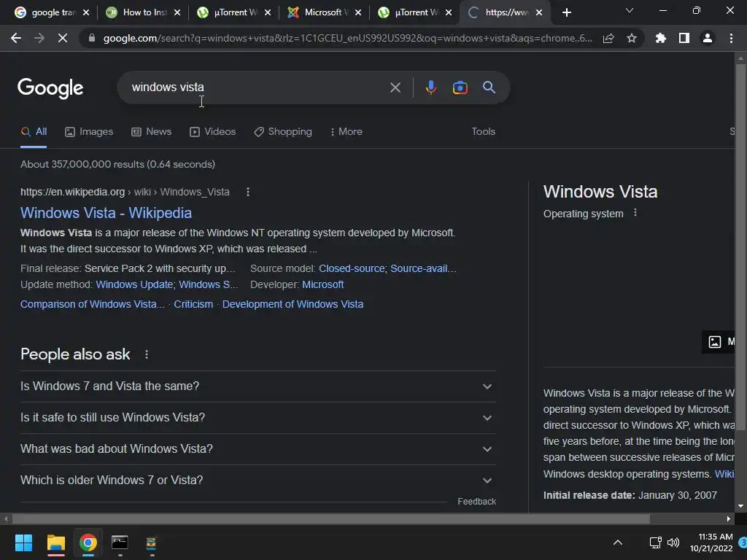This screenshot has width=747, height=560.
Task: Show hidden system tray icons
Action: pos(618,542)
